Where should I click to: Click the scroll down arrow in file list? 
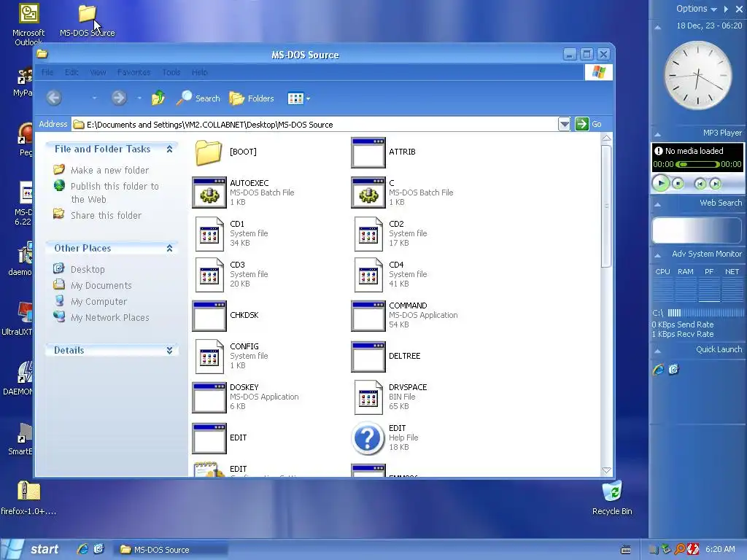(x=606, y=470)
